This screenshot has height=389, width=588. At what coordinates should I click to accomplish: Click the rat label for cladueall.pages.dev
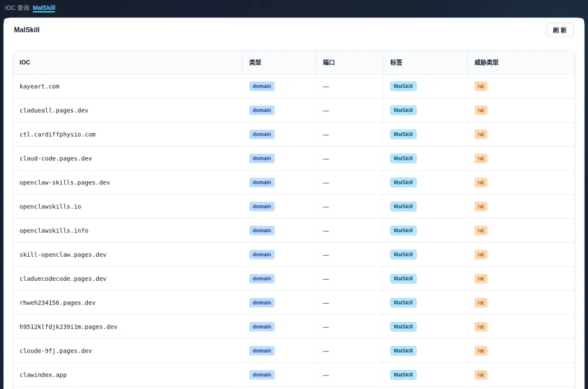point(481,110)
